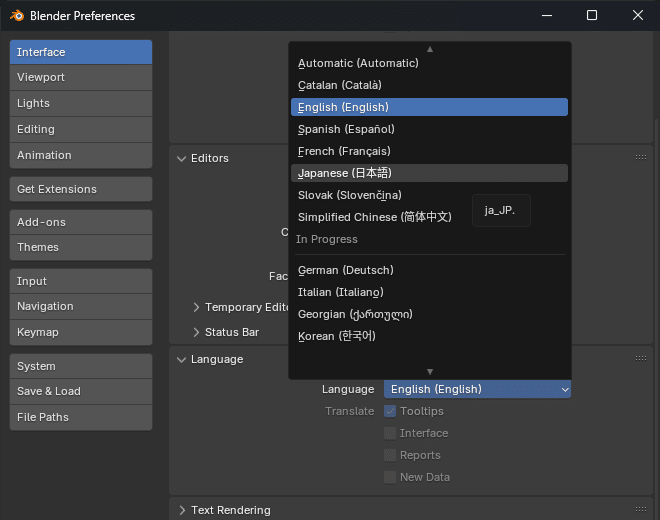Open Themes preferences

[x=81, y=247]
